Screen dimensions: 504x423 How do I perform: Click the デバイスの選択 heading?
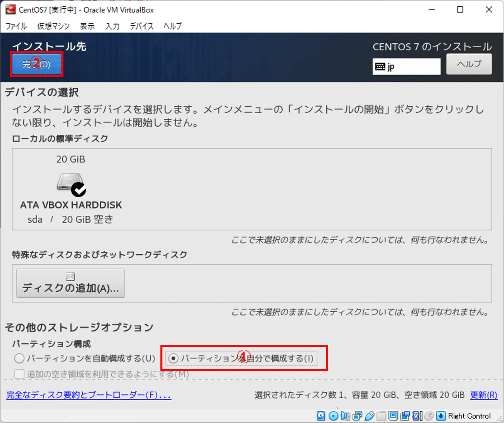coord(42,92)
